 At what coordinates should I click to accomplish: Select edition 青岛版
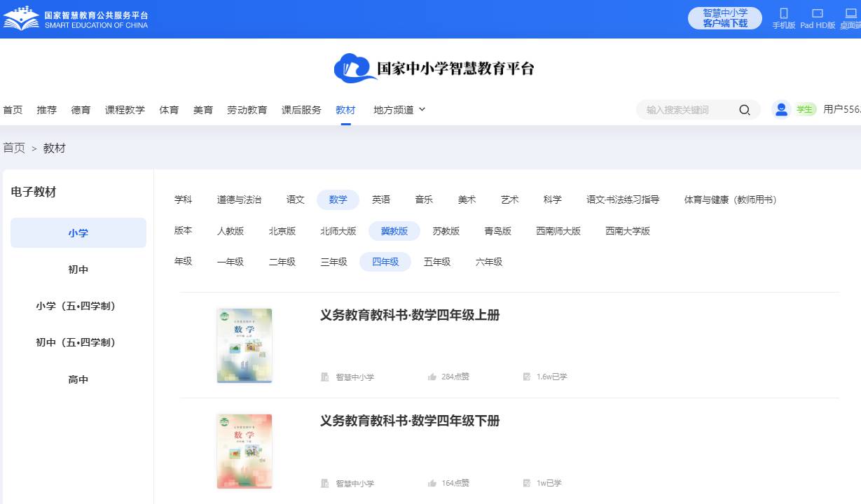click(x=498, y=231)
